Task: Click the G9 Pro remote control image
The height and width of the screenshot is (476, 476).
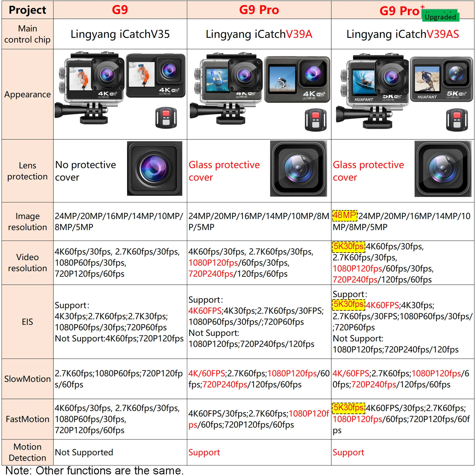Action: tap(315, 120)
